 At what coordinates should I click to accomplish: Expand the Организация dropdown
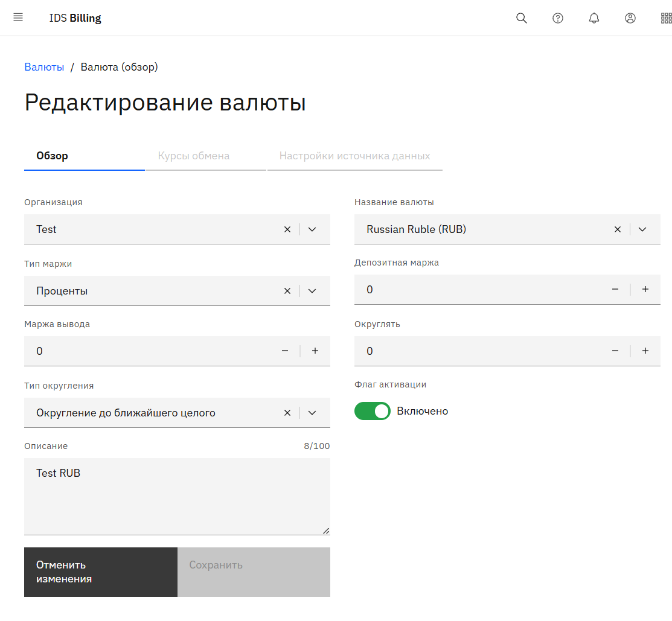[312, 229]
